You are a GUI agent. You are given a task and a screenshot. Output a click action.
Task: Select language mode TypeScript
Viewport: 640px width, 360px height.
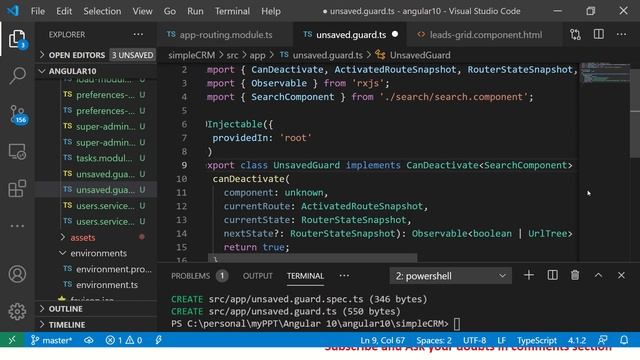coord(537,340)
